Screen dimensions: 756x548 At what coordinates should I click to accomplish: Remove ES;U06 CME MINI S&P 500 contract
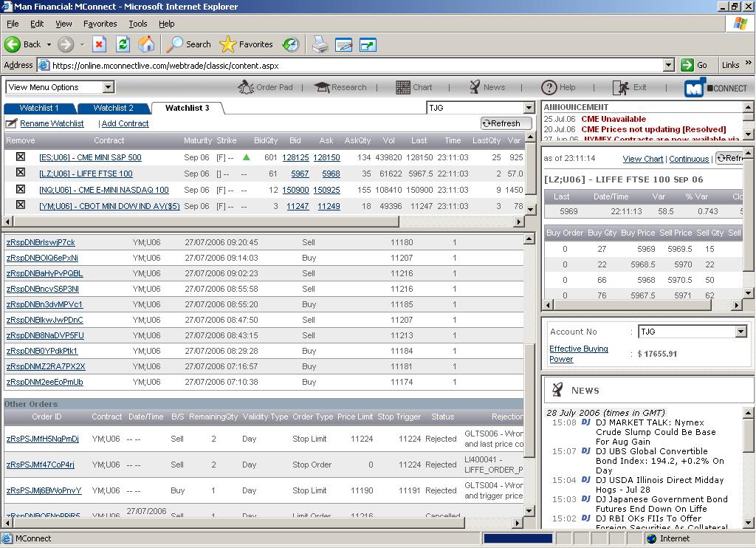[20, 157]
